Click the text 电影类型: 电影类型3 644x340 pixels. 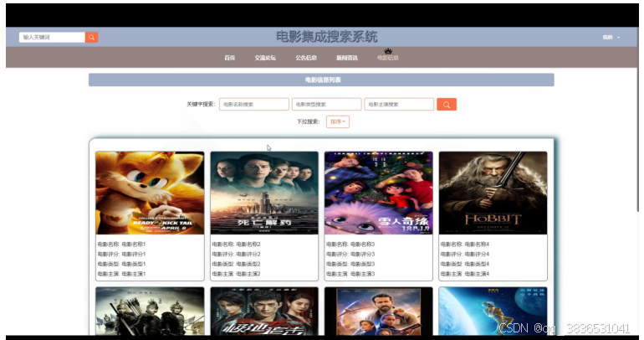coord(350,264)
